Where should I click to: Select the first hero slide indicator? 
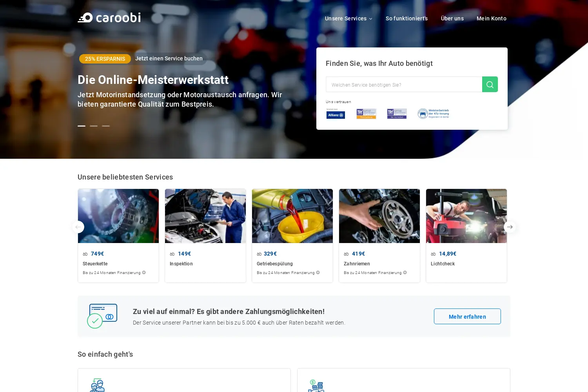(82, 126)
